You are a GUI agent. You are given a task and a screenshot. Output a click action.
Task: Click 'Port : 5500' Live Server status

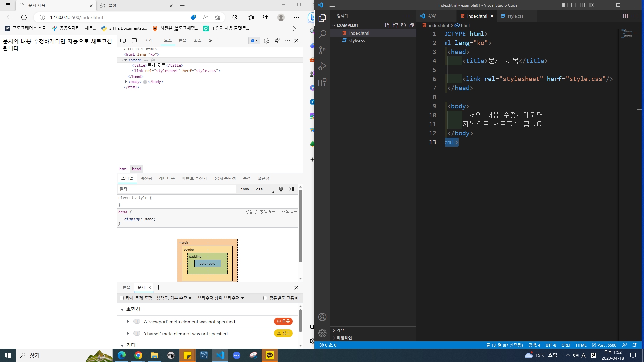[x=604, y=345]
